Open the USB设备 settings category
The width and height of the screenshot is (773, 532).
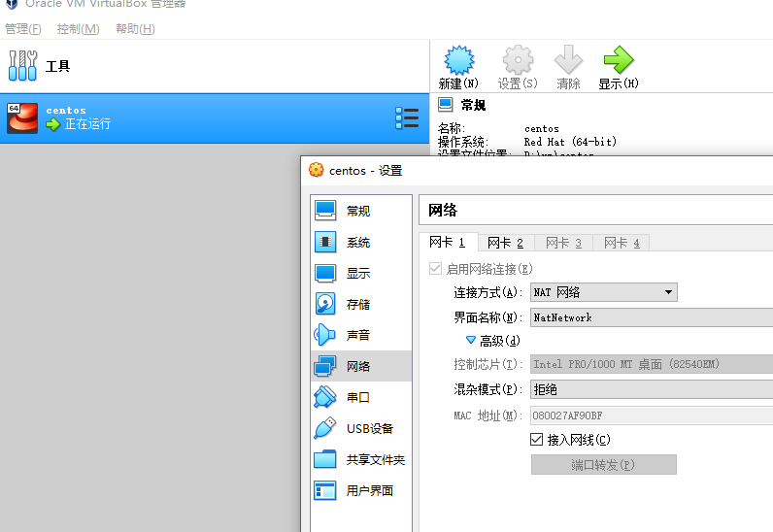click(369, 428)
